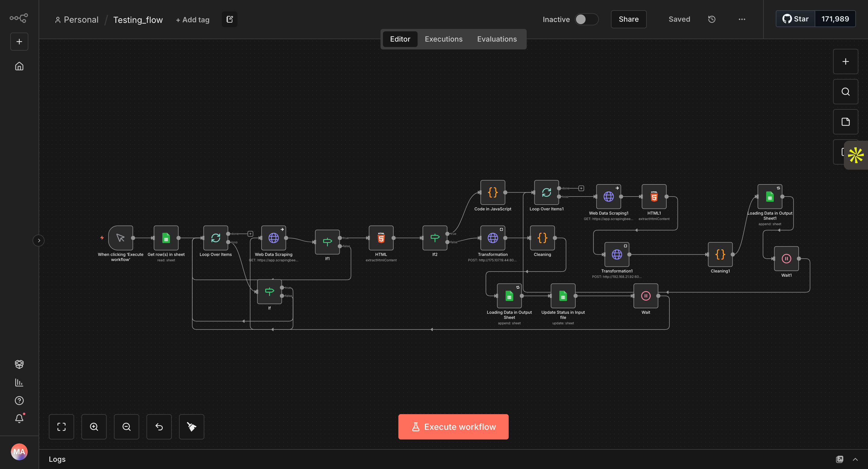
Task: Open workflow history clock icon
Action: tap(712, 19)
